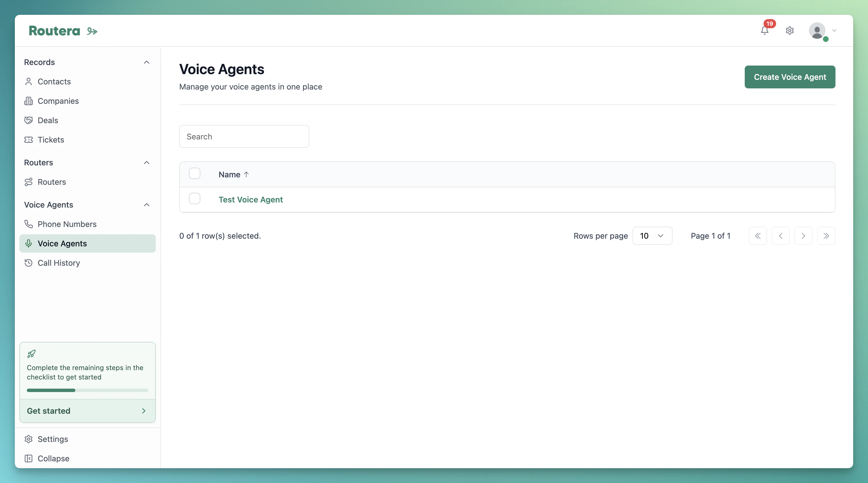Open Phone Numbers in the sidebar
The width and height of the screenshot is (868, 483).
click(88, 224)
